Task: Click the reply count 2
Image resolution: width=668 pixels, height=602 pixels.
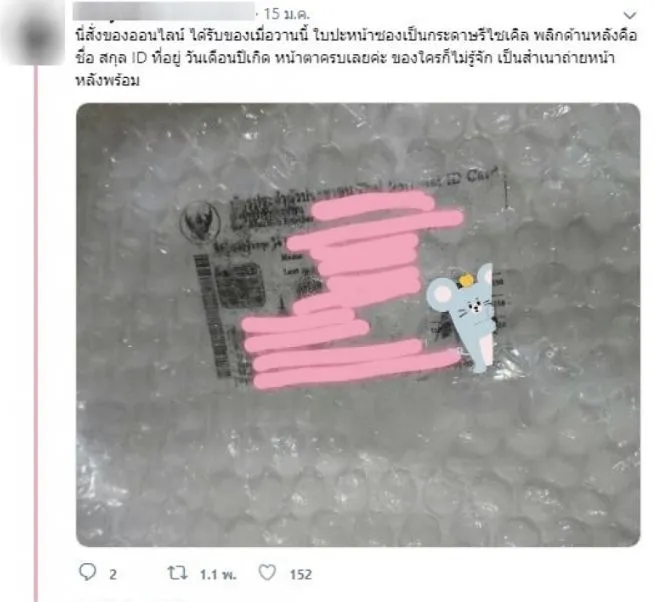Action: (x=112, y=575)
